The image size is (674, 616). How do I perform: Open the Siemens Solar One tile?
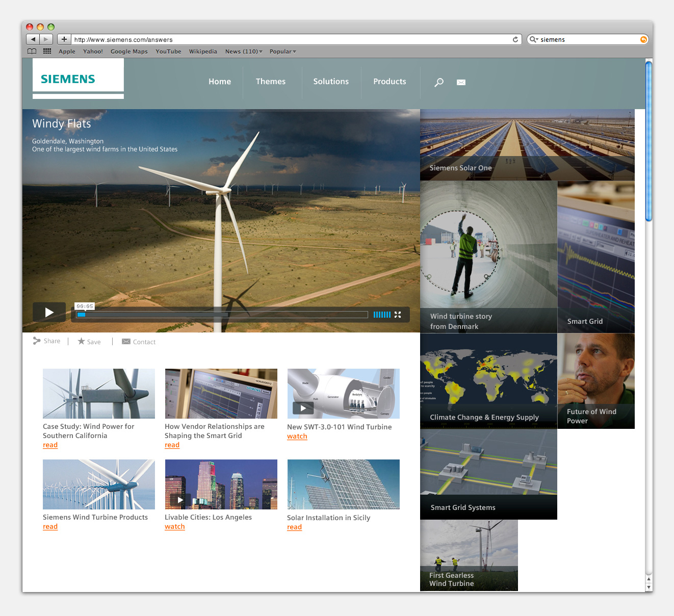click(x=527, y=145)
